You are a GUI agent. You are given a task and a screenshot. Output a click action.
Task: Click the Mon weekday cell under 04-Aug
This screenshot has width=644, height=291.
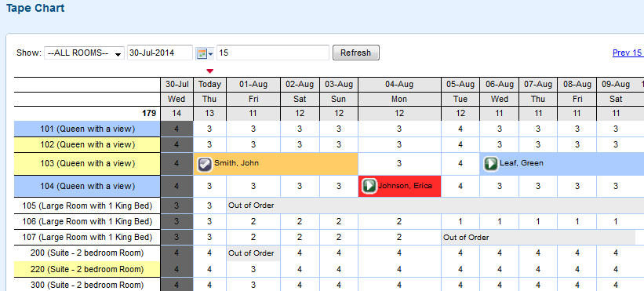point(399,100)
